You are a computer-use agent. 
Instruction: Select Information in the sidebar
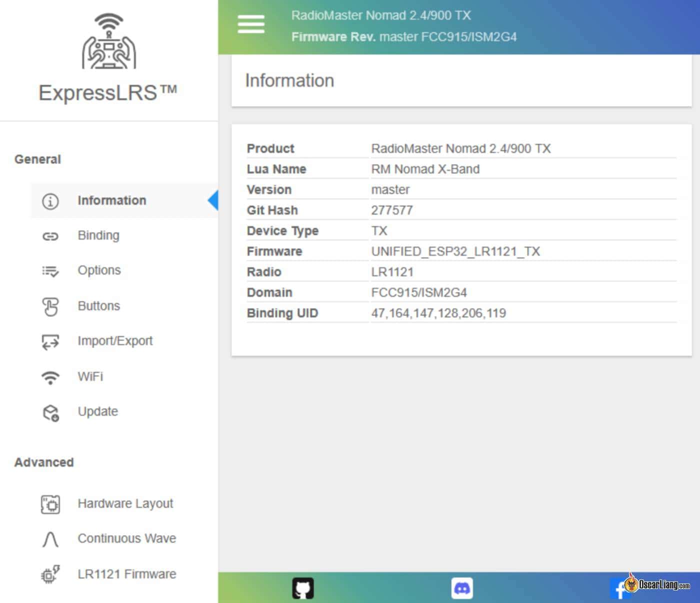112,200
